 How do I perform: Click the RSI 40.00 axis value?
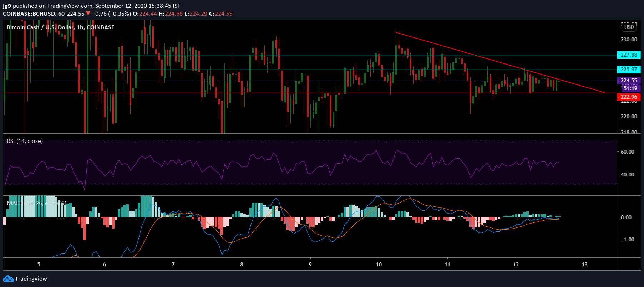pos(627,174)
